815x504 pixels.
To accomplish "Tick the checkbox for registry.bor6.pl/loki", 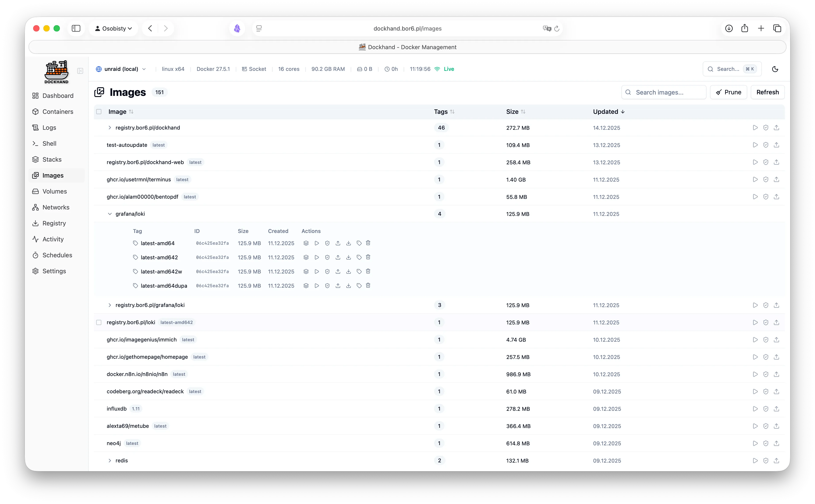I will point(99,322).
